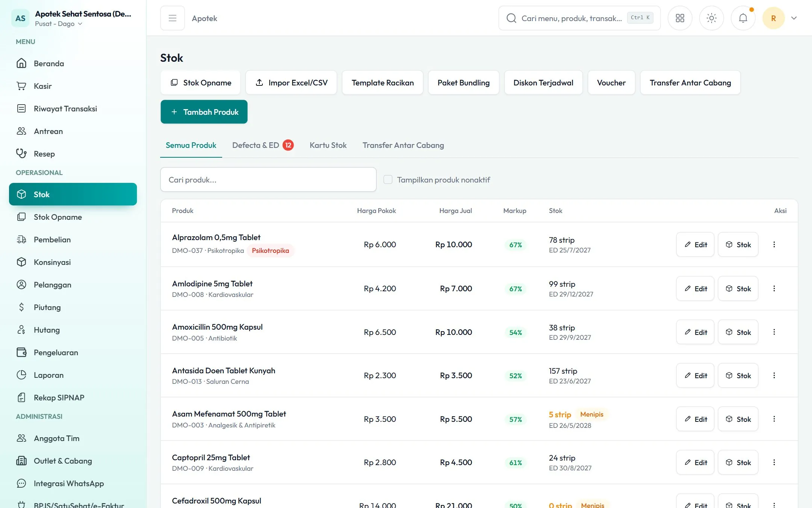Expand the Pusat - Dago outlet selector
Image resolution: width=812 pixels, height=508 pixels.
pyautogui.click(x=59, y=24)
